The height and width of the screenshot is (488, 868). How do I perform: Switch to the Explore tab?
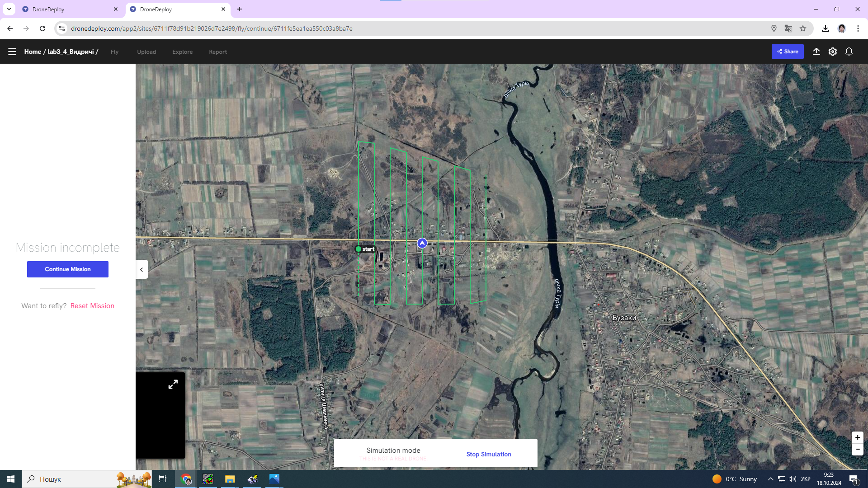[x=182, y=52]
